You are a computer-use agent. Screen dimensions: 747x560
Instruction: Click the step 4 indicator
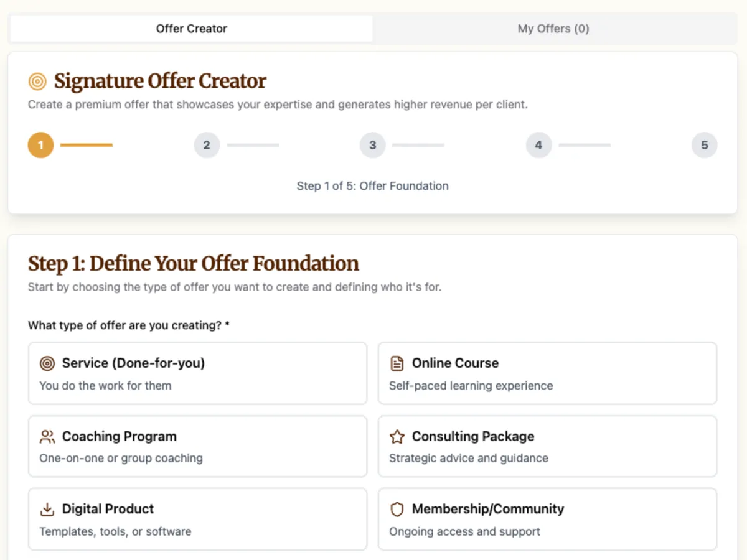538,146
